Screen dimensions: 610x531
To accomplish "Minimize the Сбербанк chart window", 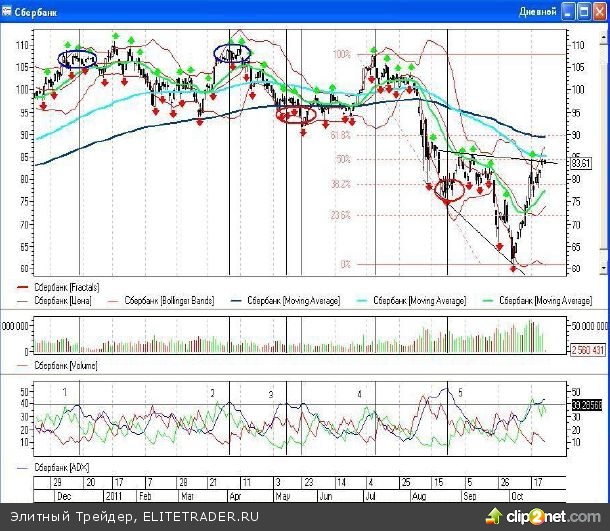I will pyautogui.click(x=567, y=12).
